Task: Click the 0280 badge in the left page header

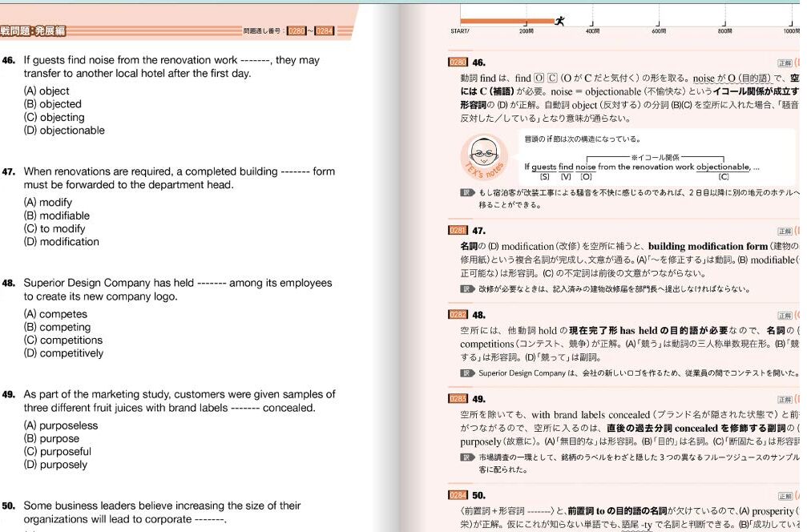Action: [x=297, y=31]
